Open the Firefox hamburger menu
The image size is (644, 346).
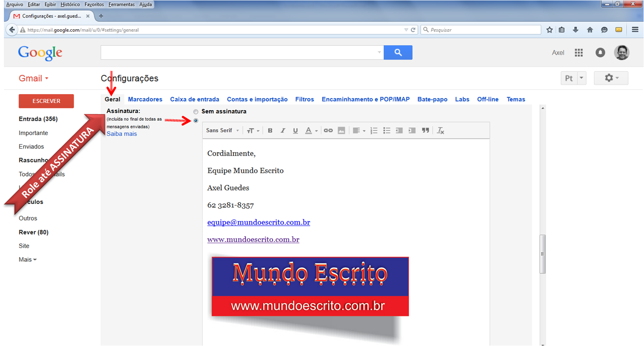click(x=635, y=30)
